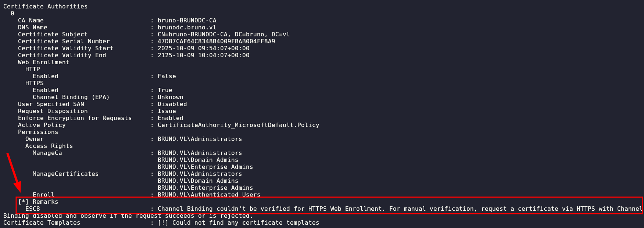Image resolution: width=644 pixels, height=228 pixels.
Task: Click the HTTP Enabled False value
Action: [x=167, y=76]
